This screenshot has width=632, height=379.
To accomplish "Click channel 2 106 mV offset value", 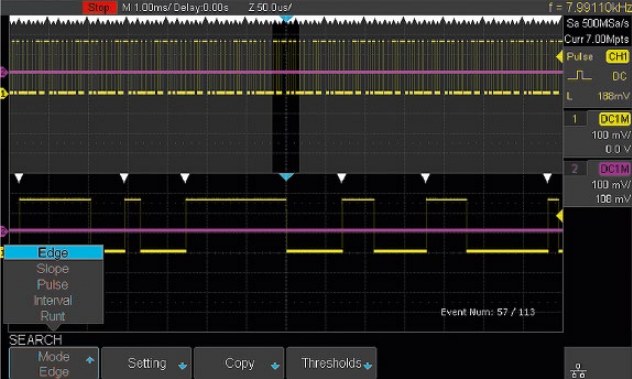I will [612, 199].
